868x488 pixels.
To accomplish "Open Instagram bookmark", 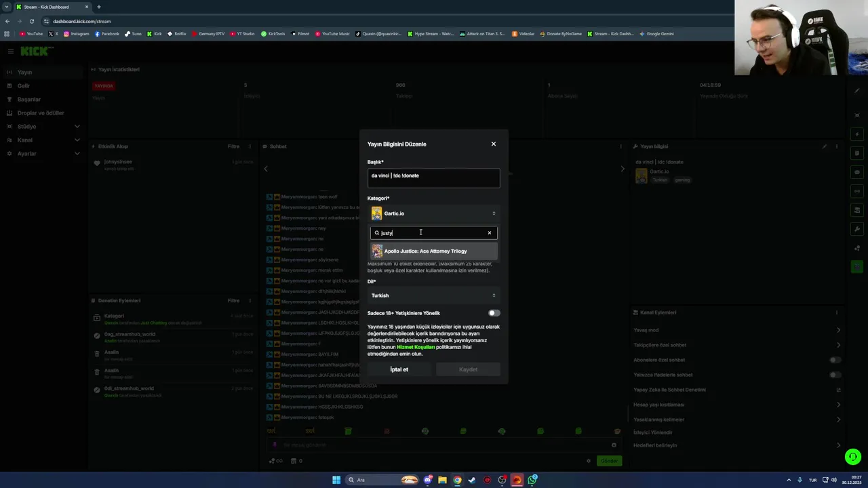I will (x=77, y=33).
